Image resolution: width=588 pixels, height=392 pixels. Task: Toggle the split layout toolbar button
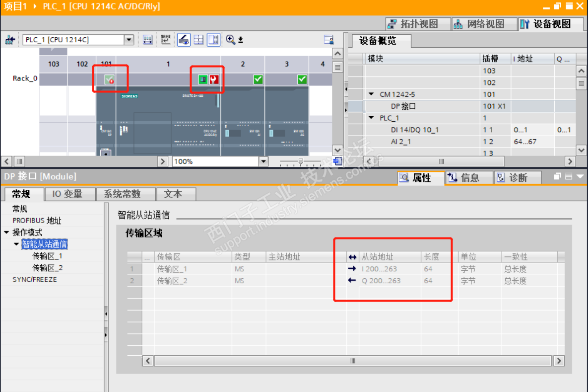(x=213, y=39)
